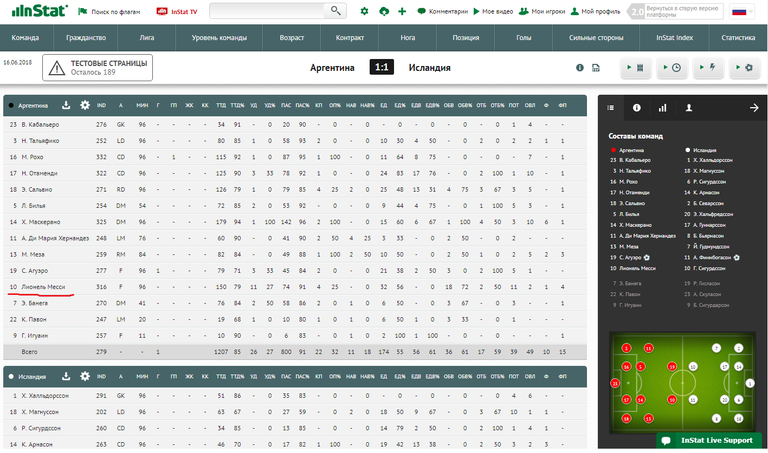Screen dimensions: 768x453
Task: Open the Нога filter
Action: pyautogui.click(x=408, y=38)
